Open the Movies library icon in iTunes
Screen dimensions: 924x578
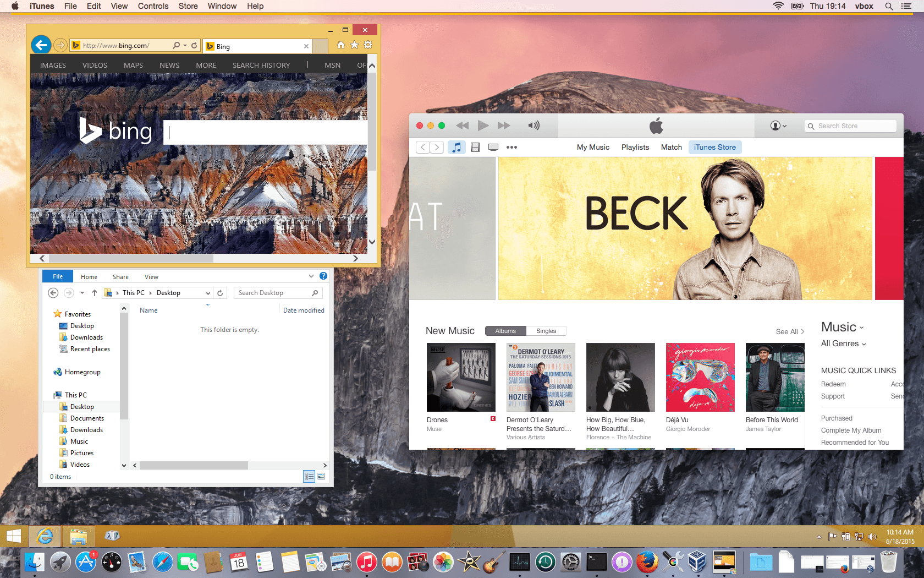click(x=475, y=147)
